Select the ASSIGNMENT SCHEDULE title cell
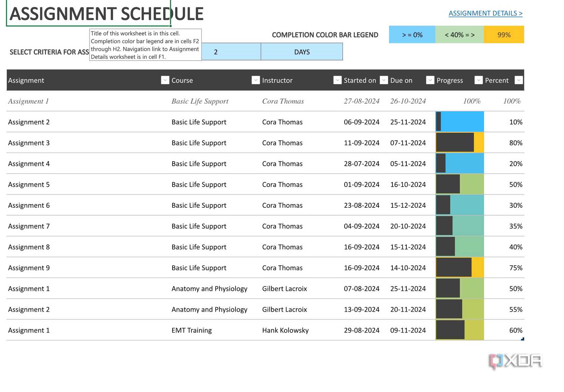564x392 pixels. click(x=89, y=14)
